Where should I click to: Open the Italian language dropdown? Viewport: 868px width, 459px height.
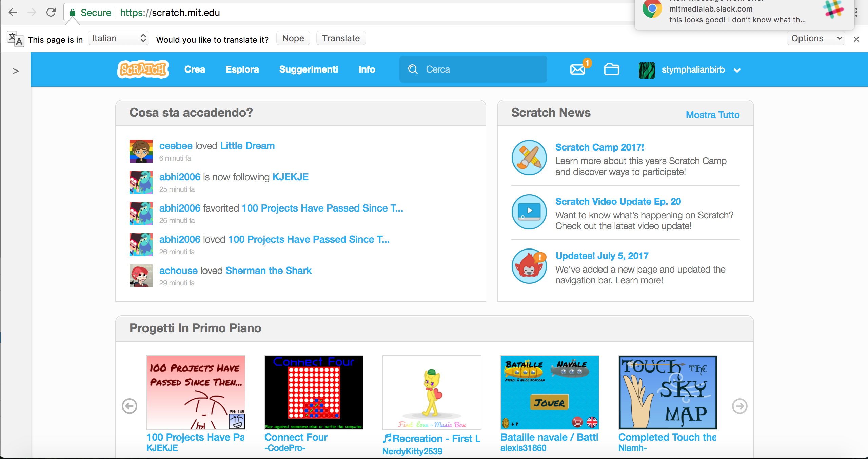click(x=118, y=38)
